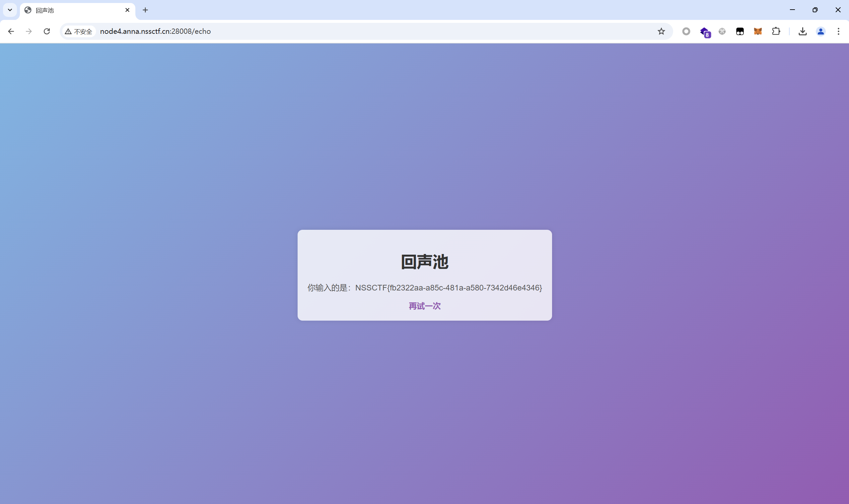Restore down the browser window

click(815, 10)
